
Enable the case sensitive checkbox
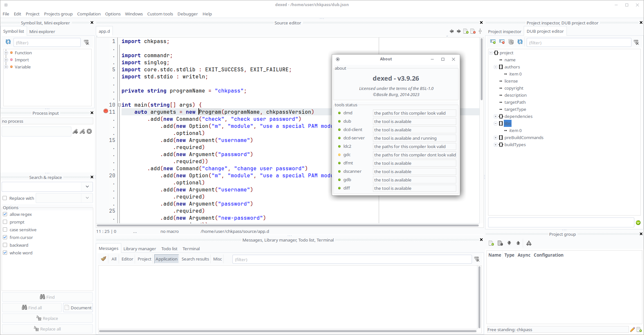5,230
